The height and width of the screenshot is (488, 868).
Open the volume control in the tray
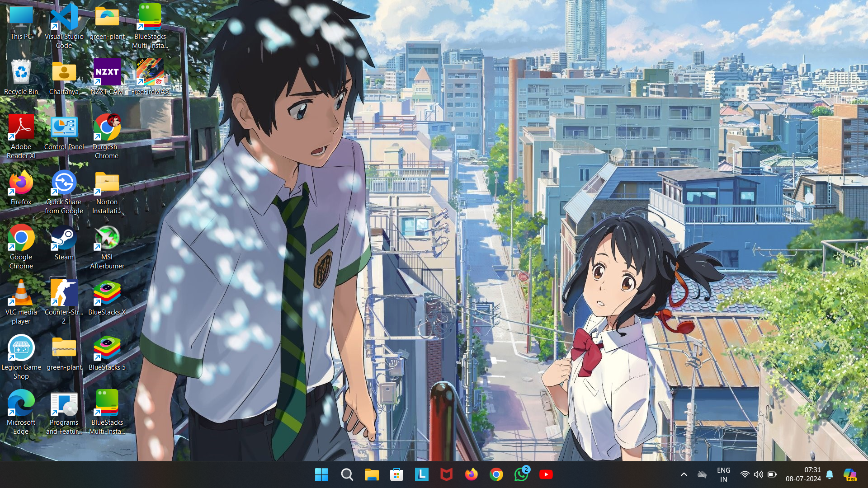tap(759, 474)
